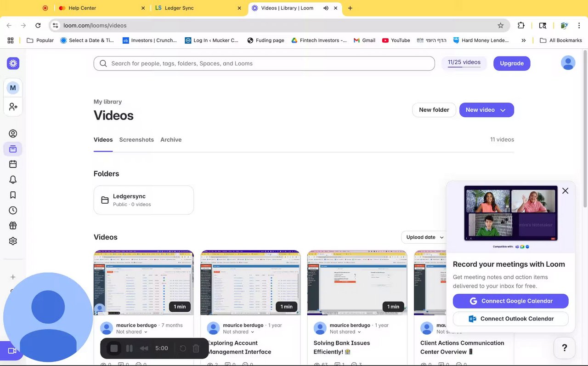Open the gift rewards icon in sidebar
Viewport: 588px width, 366px height.
[13, 225]
